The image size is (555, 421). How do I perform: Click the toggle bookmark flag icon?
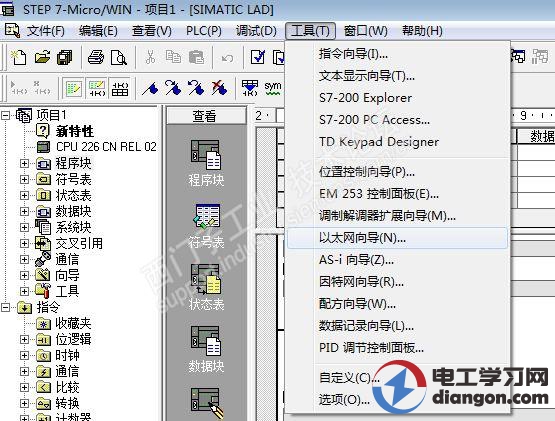pyautogui.click(x=150, y=88)
